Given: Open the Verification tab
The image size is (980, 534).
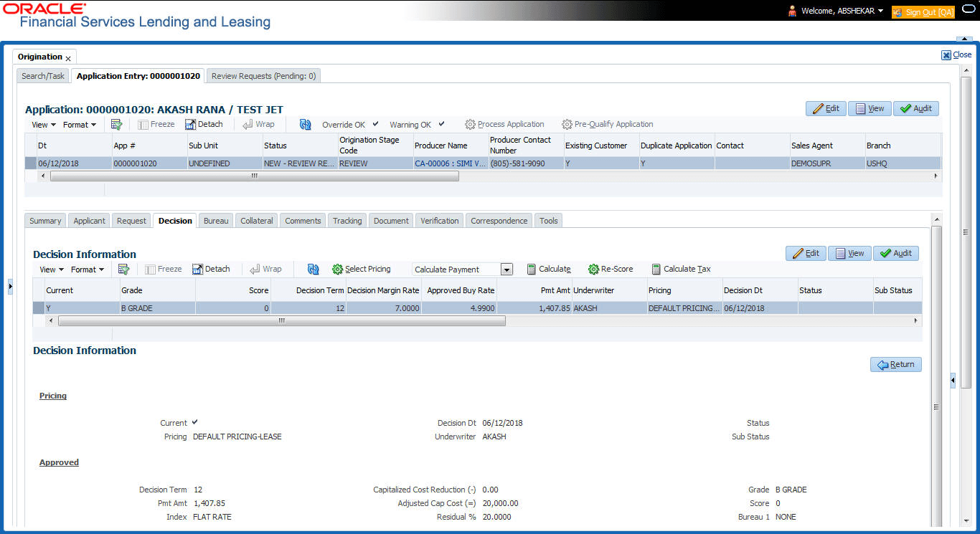Looking at the screenshot, I should pyautogui.click(x=440, y=221).
